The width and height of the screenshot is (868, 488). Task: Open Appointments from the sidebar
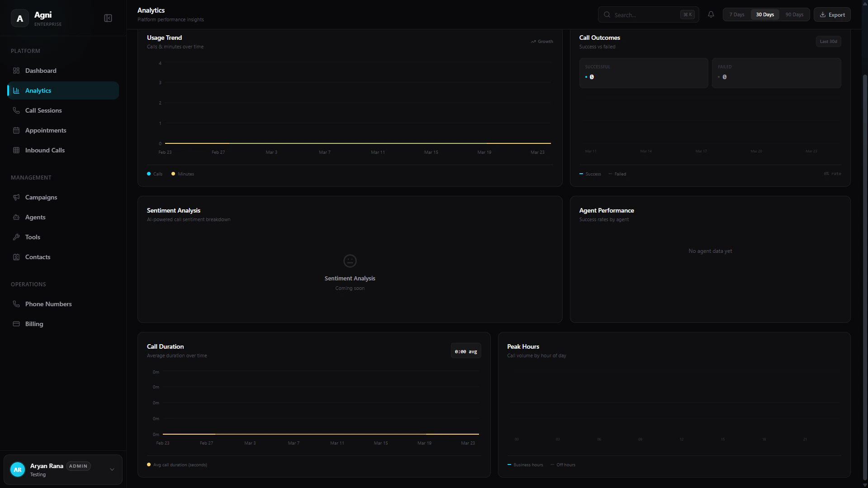[16, 130]
